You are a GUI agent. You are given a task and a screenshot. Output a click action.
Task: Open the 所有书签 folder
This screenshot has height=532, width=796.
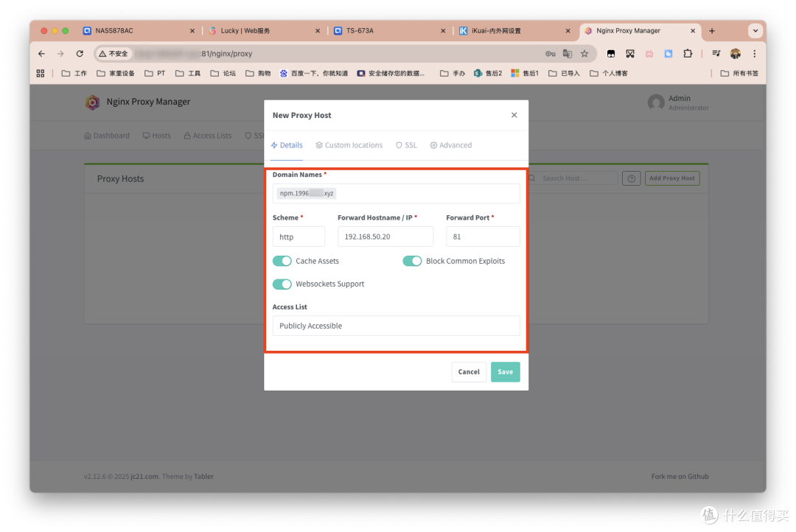click(739, 74)
